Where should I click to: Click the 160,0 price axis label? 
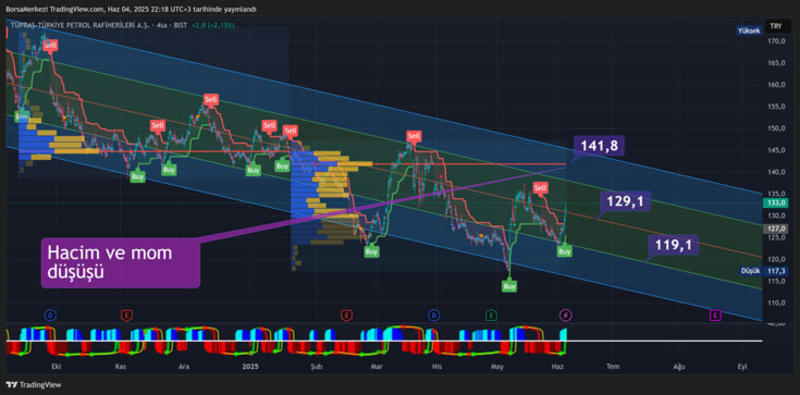point(778,85)
